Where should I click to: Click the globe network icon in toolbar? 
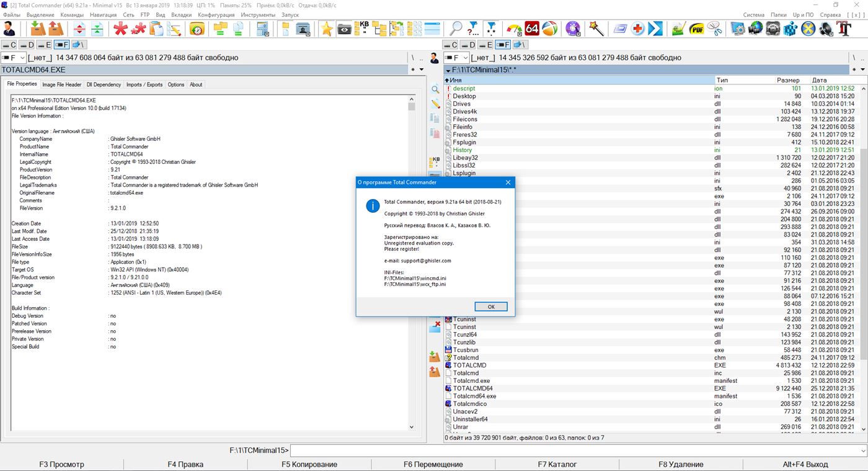coord(755,29)
